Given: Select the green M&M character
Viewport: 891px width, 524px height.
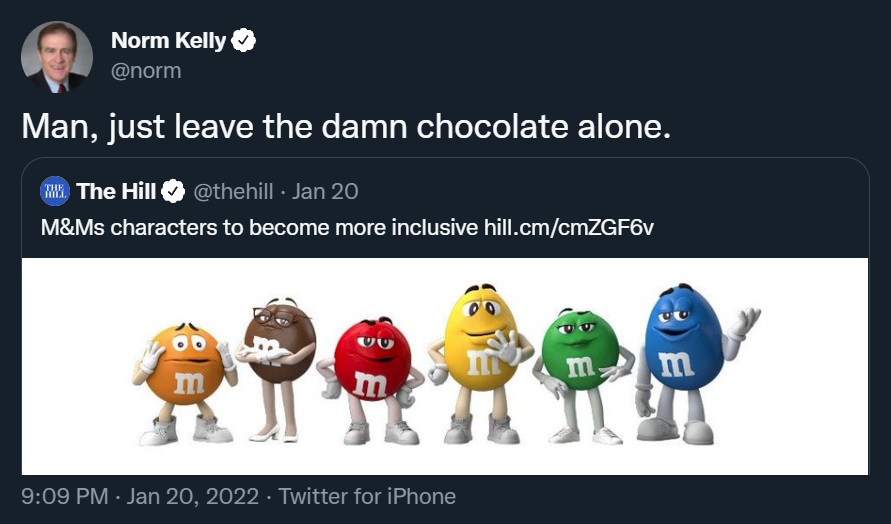Looking at the screenshot, I should (x=580, y=360).
